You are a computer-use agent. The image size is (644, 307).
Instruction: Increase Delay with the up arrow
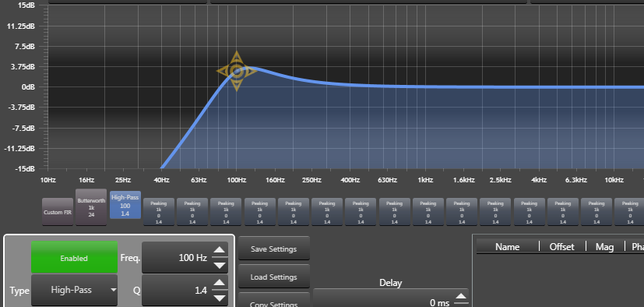coord(461,296)
